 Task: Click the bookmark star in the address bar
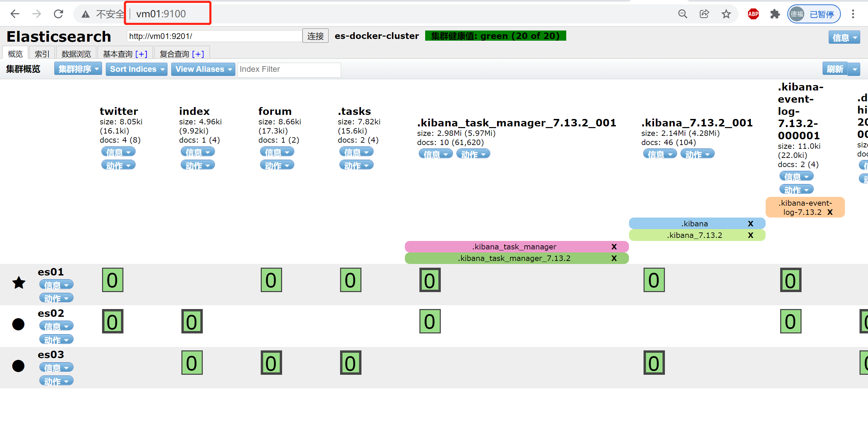tap(726, 14)
